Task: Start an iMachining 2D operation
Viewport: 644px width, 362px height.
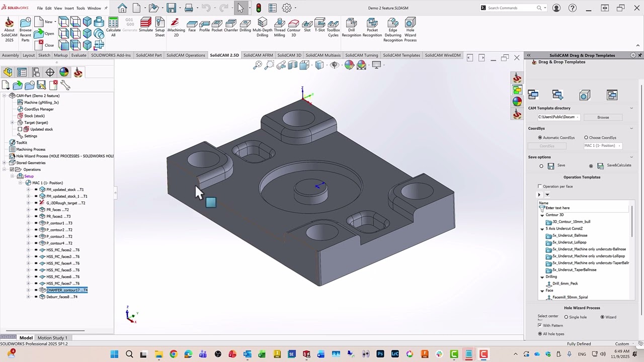Action: point(176,27)
